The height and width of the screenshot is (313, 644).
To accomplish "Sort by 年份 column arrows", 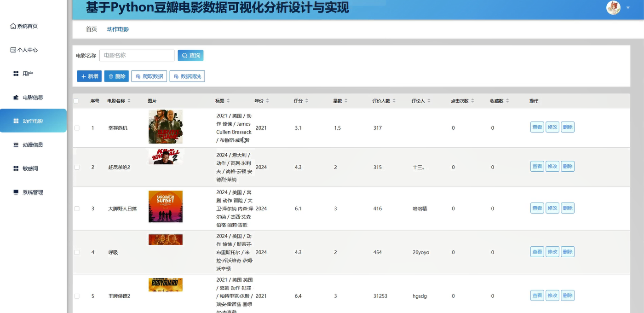I will tap(267, 101).
